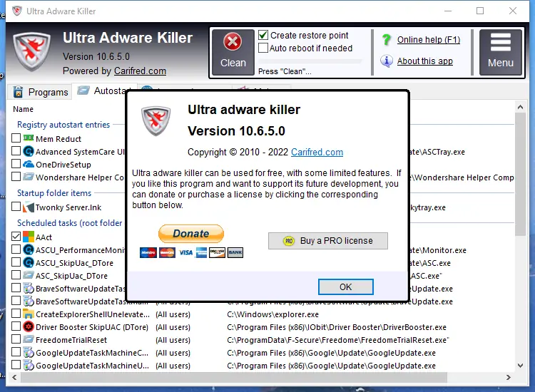Check Wondershare Helper entry checkbox
This screenshot has height=392, width=535.
tap(16, 177)
